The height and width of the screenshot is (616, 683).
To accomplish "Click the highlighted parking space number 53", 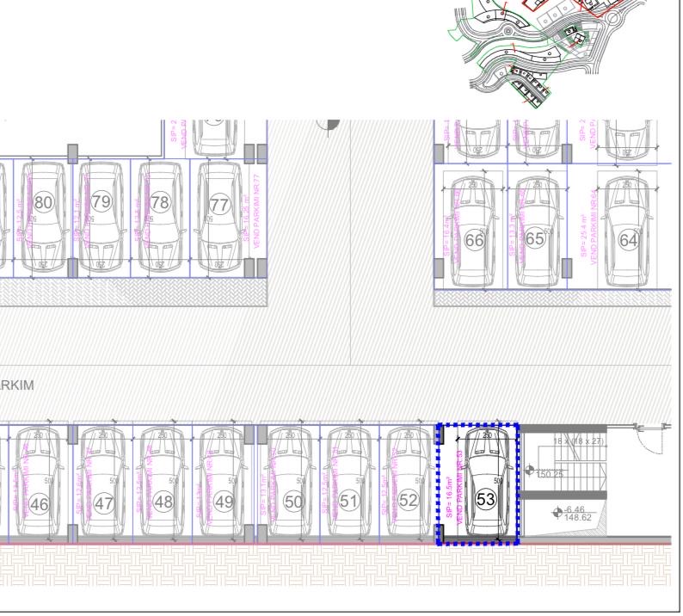I will (486, 500).
